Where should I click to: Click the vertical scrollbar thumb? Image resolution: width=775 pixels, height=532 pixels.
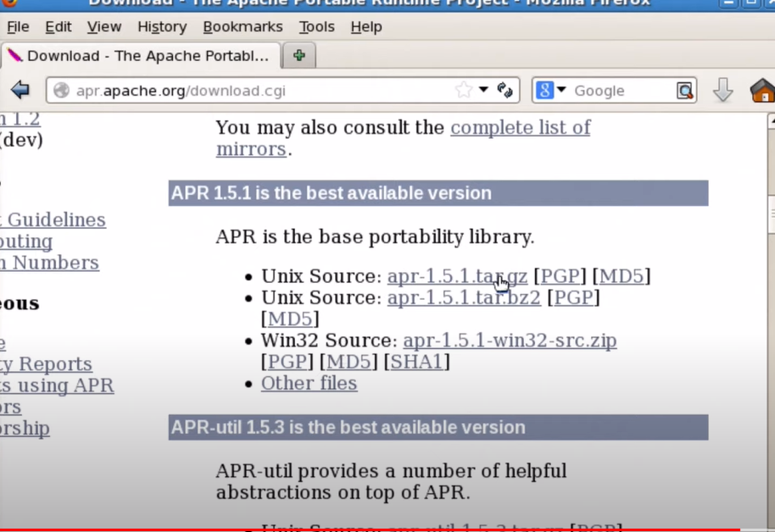tap(772, 213)
